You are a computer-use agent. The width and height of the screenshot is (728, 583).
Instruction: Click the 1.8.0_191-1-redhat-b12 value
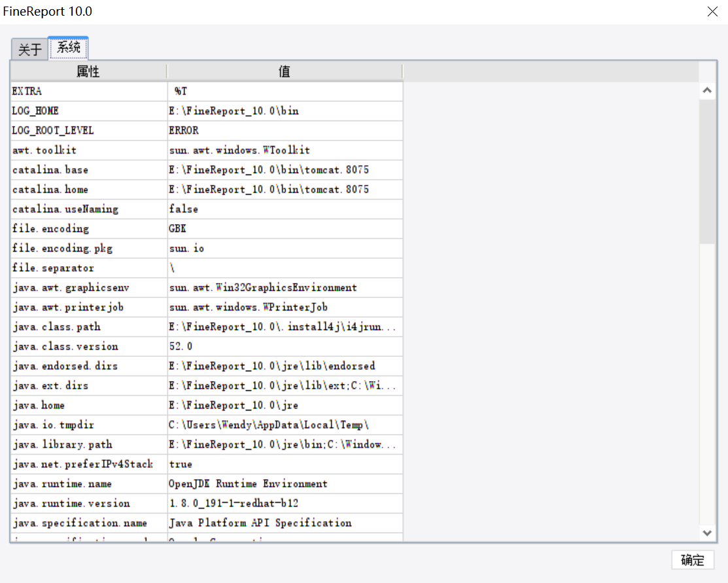(285, 504)
